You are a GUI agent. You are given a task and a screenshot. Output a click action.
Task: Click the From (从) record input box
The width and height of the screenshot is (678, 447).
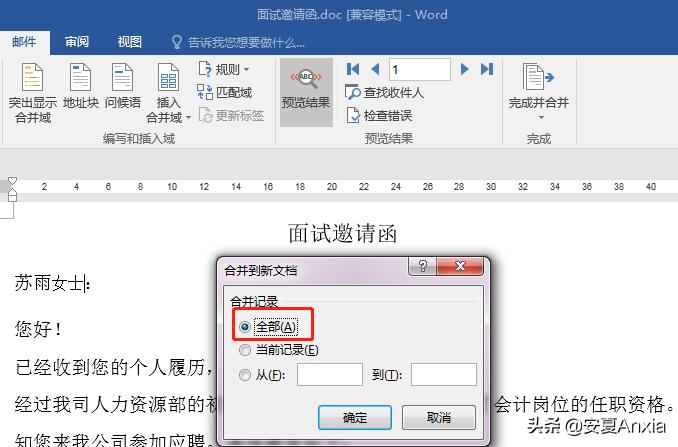[x=329, y=374]
